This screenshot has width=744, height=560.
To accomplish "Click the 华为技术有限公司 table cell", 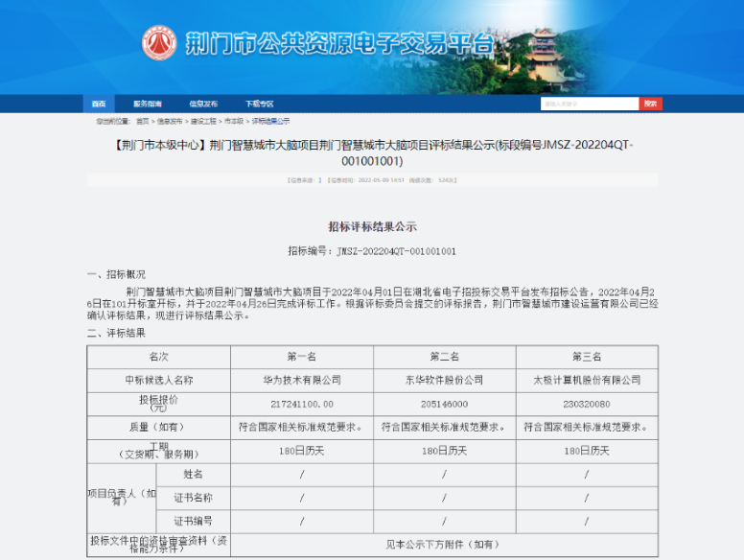I will coord(300,380).
